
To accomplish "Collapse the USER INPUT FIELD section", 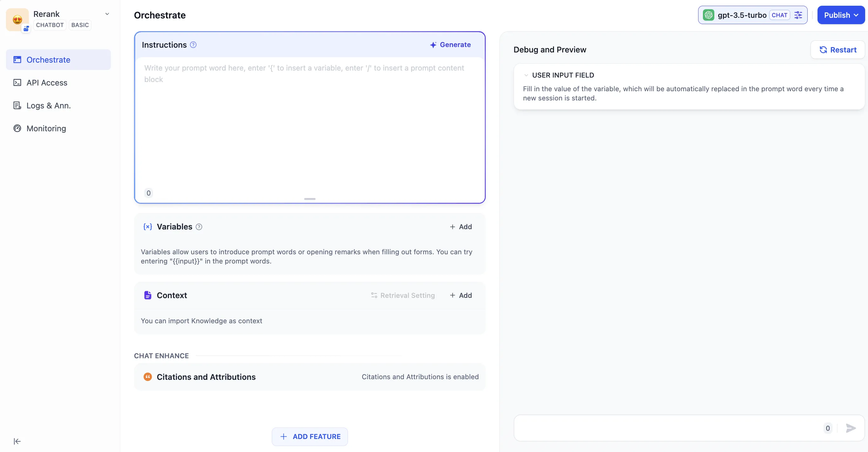I will 526,75.
